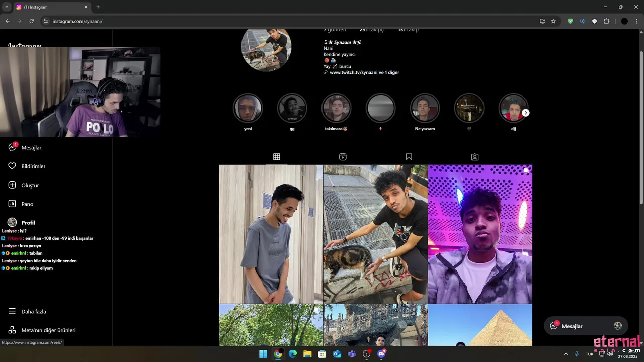Image resolution: width=644 pixels, height=362 pixels.
Task: Open Meta'nın diğer ürünleri
Action: [x=42, y=330]
